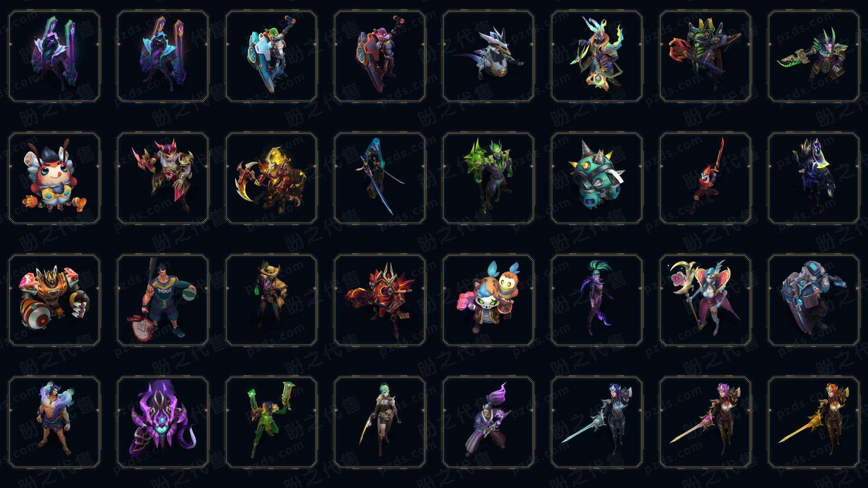Image resolution: width=868 pixels, height=488 pixels.
Task: Pick the green dual-pistol jumping character
Action: click(x=271, y=422)
